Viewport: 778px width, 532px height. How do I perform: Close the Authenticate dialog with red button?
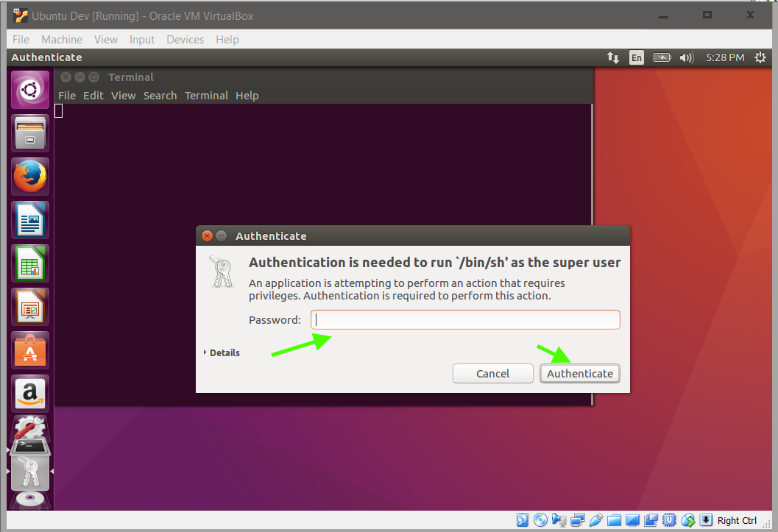[208, 236]
